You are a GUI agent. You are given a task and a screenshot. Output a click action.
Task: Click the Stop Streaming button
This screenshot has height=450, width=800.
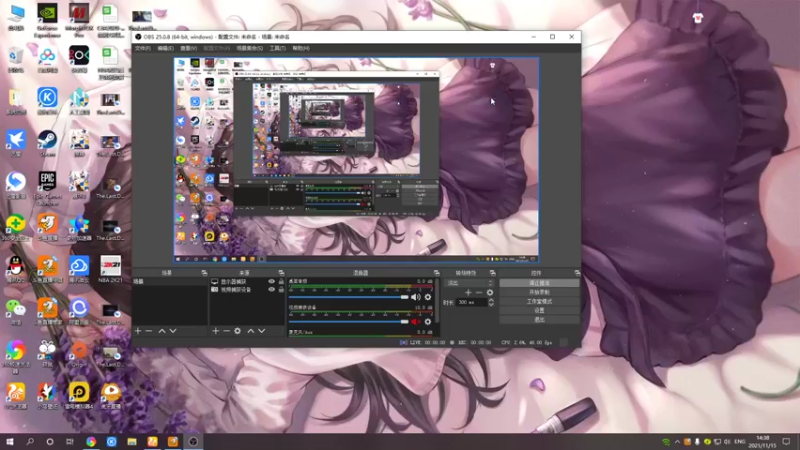(539, 283)
